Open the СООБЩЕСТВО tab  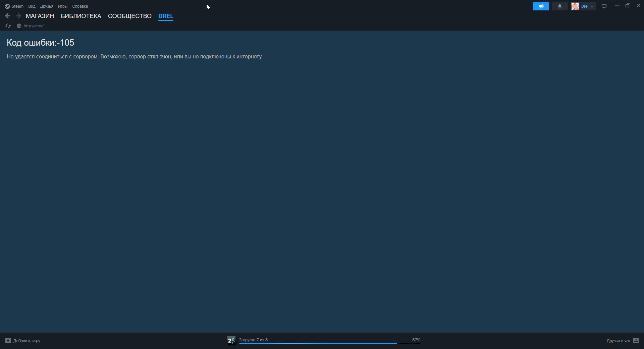tap(130, 16)
